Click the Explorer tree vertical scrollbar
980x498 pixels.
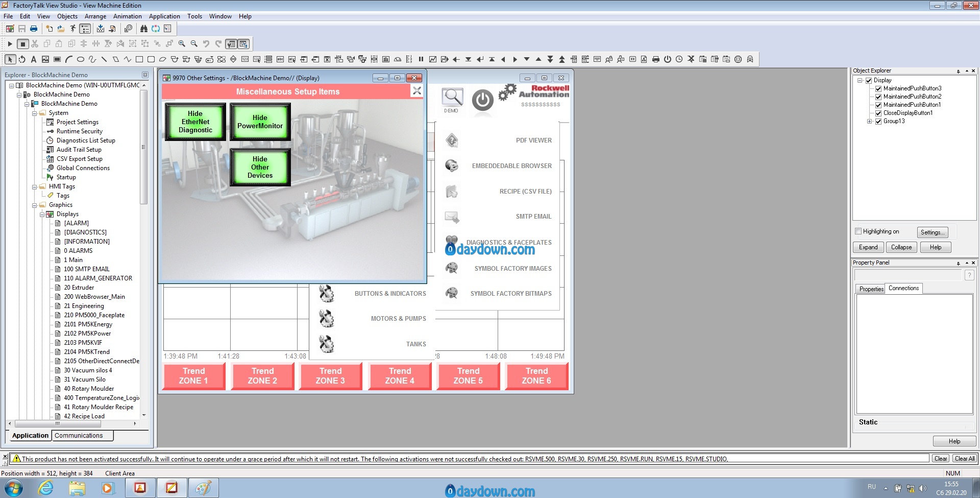pyautogui.click(x=144, y=147)
